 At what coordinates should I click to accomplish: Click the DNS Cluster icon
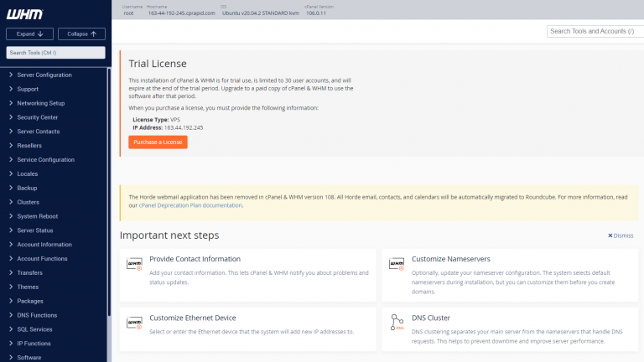(x=397, y=323)
